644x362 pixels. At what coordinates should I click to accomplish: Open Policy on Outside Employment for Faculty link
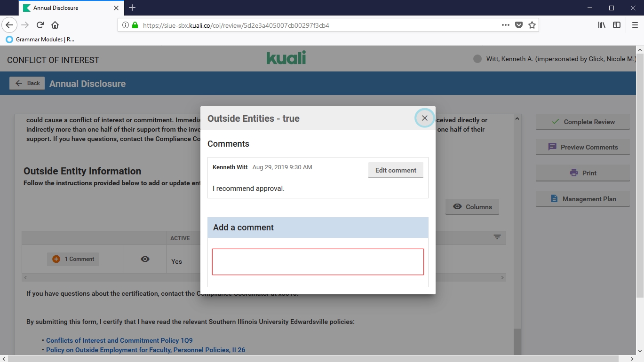pos(145,350)
